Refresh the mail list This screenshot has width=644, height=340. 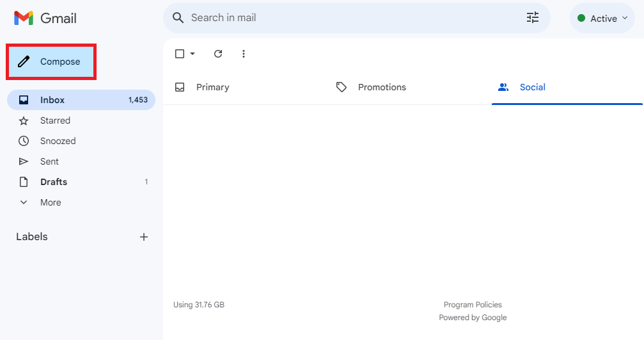218,53
